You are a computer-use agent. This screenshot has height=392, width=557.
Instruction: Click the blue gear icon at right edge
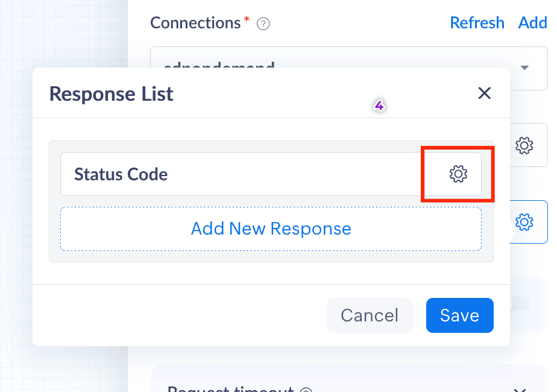[x=524, y=222]
